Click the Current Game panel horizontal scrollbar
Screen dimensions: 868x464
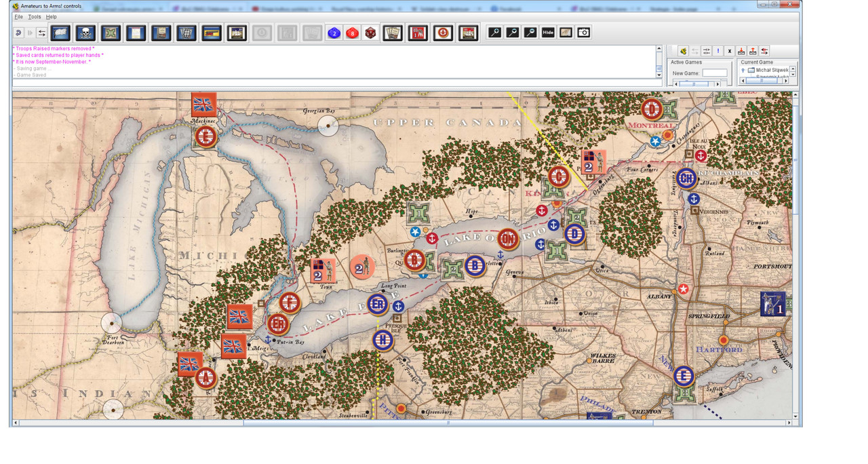tap(764, 81)
